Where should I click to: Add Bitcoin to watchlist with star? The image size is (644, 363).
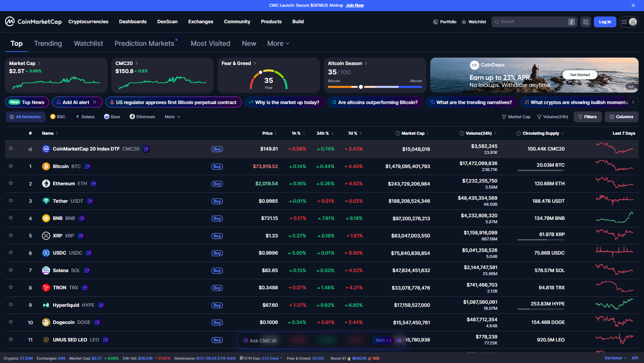tap(11, 166)
